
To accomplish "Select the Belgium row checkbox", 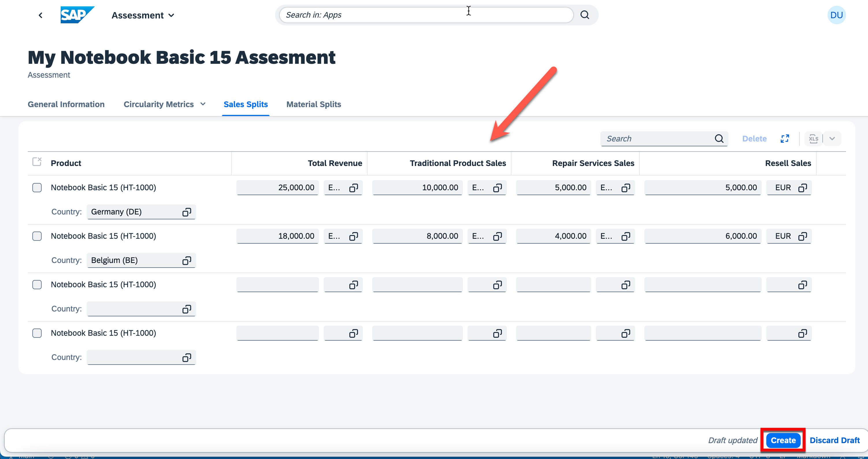I will (37, 236).
